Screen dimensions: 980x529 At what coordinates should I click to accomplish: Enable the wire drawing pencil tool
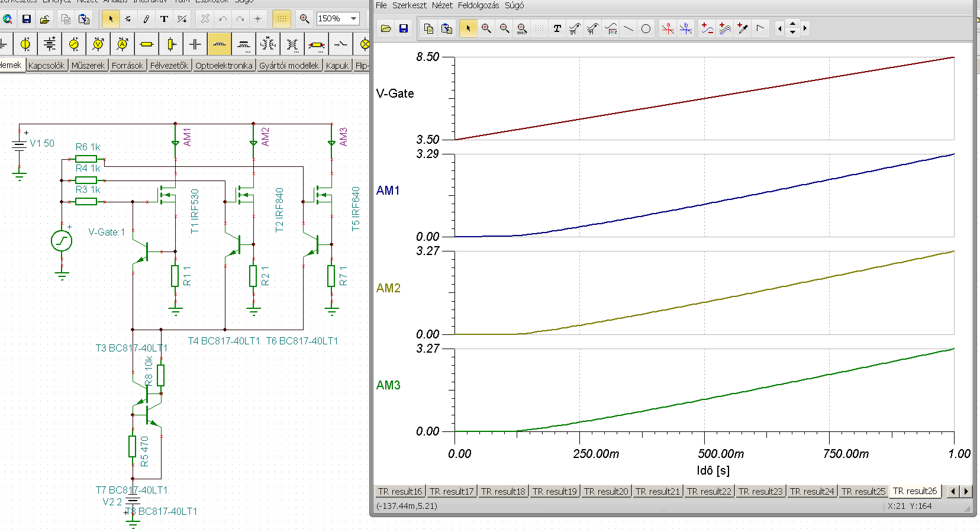click(x=146, y=19)
